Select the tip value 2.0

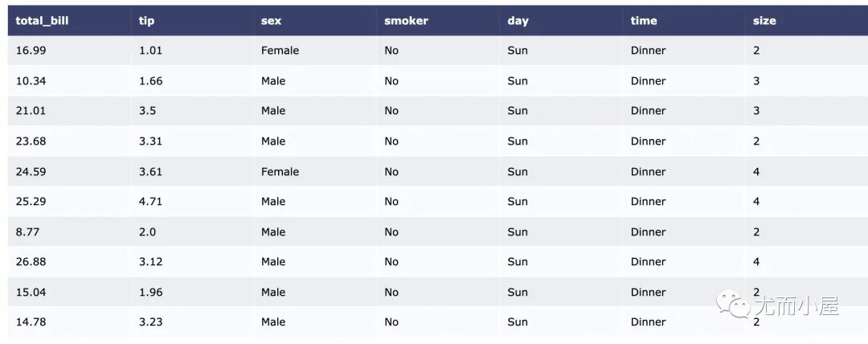coord(147,232)
